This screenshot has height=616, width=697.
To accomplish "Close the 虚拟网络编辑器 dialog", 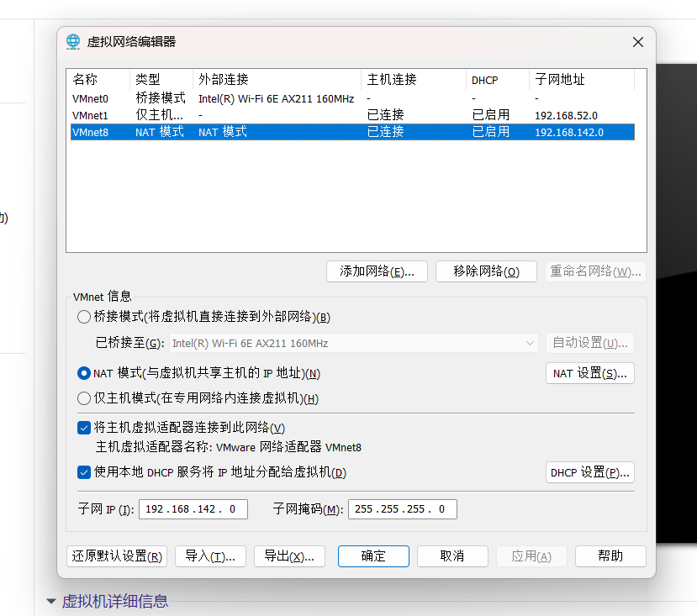I will click(638, 42).
